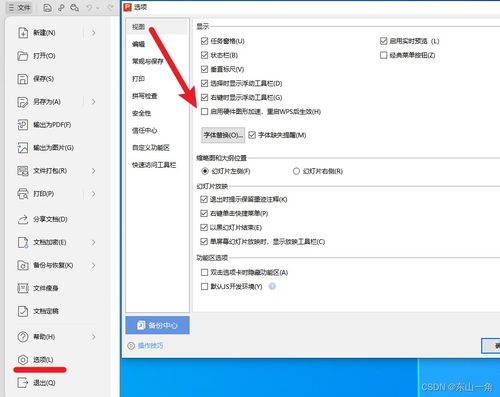Click the 字体替换(O)... button
The width and height of the screenshot is (500, 397).
[x=223, y=135]
